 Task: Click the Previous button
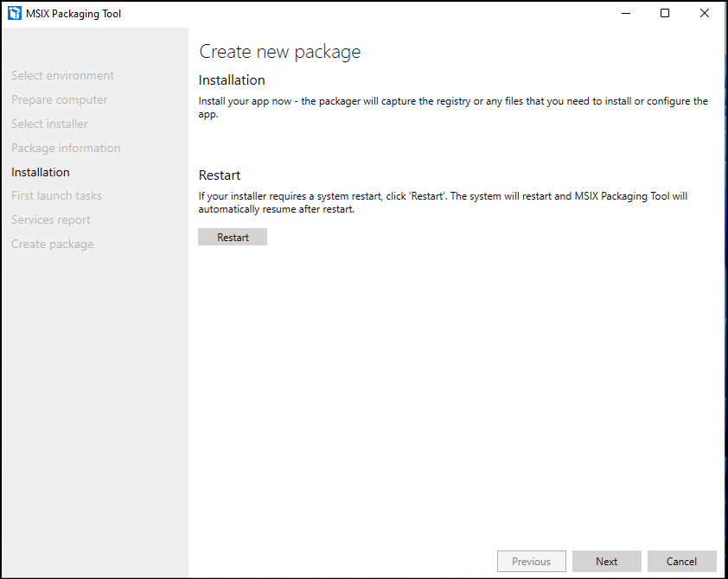tap(531, 562)
